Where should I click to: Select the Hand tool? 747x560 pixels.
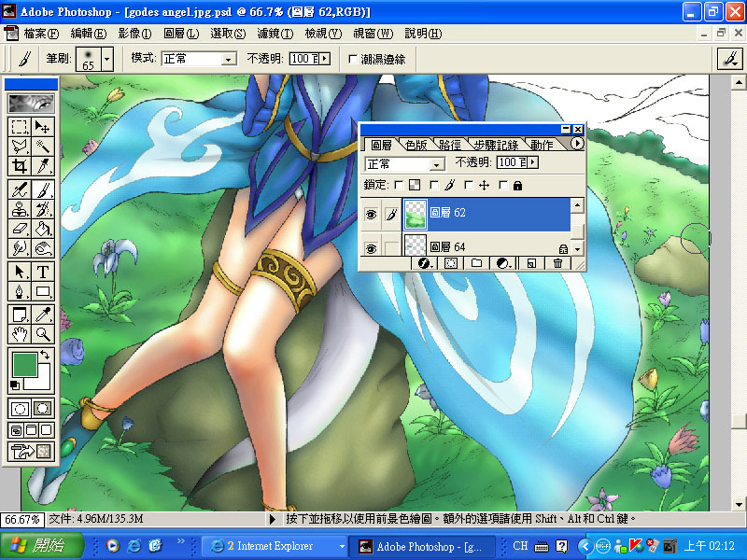point(19,333)
